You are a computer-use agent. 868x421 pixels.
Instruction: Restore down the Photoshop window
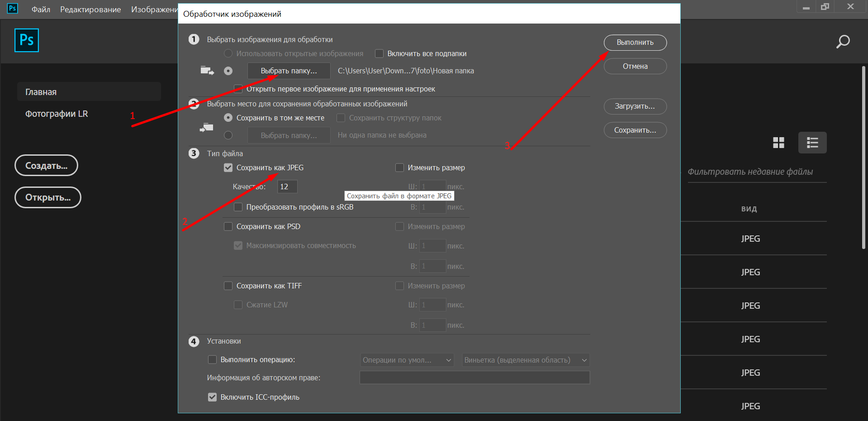point(825,7)
